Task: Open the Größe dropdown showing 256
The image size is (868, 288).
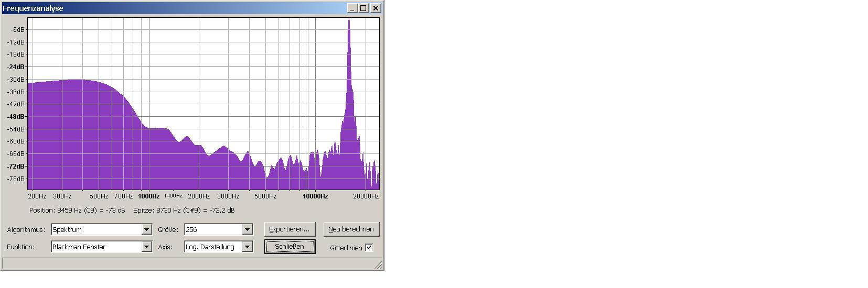Action: 247,229
